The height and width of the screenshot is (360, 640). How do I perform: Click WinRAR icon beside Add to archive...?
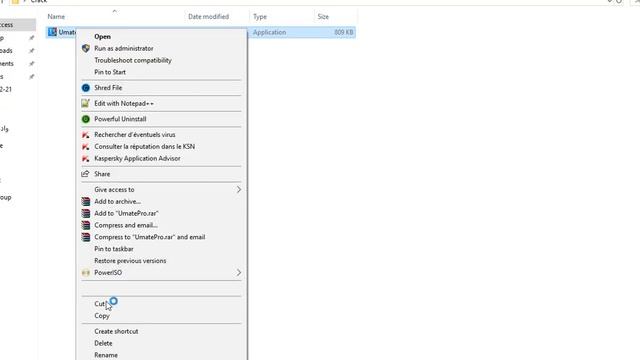(86, 202)
